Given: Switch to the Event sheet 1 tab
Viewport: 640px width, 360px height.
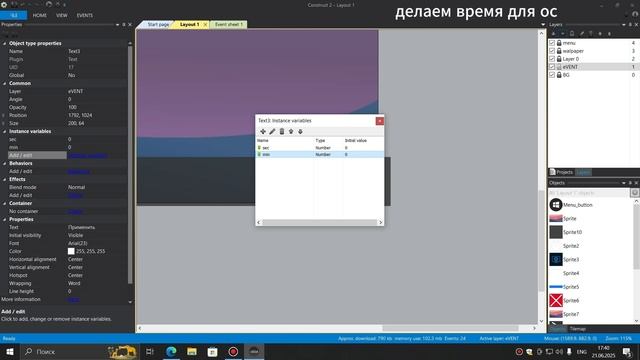Looking at the screenshot, I should 229,24.
